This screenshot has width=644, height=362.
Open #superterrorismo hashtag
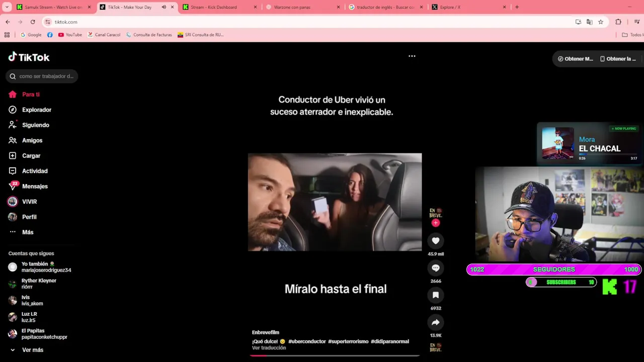[348, 341]
